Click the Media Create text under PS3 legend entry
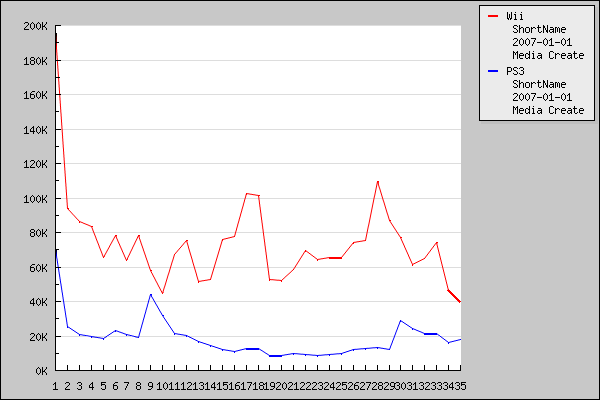 click(x=547, y=110)
